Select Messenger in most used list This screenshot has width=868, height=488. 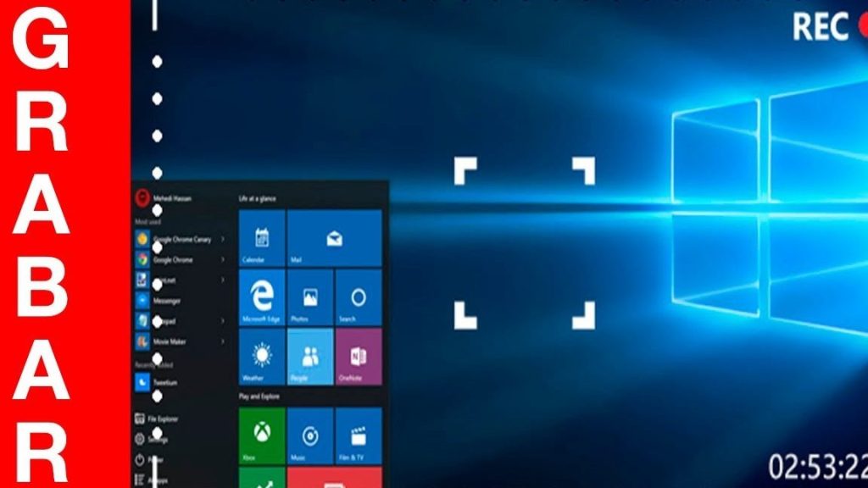(167, 301)
